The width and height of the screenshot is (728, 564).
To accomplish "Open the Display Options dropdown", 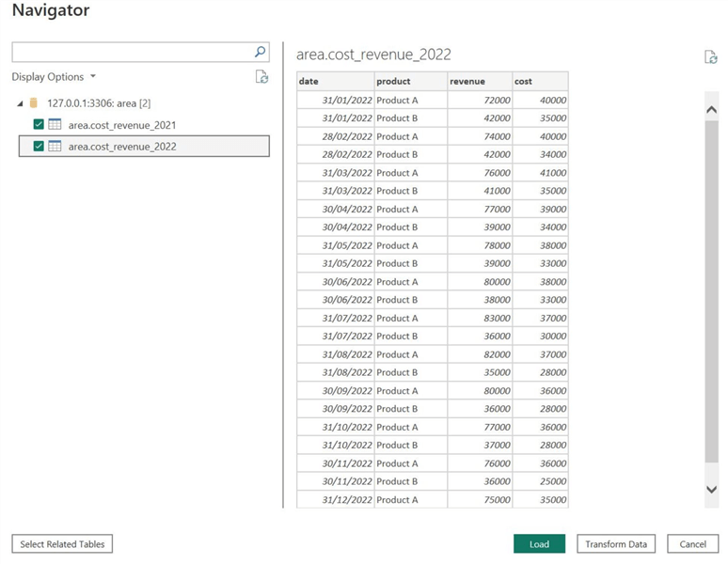I will pyautogui.click(x=54, y=76).
